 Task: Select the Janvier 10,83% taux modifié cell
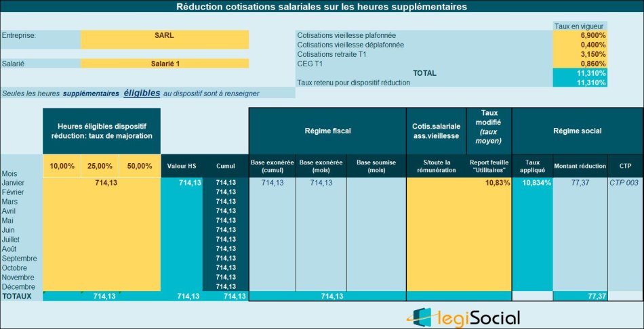point(489,183)
